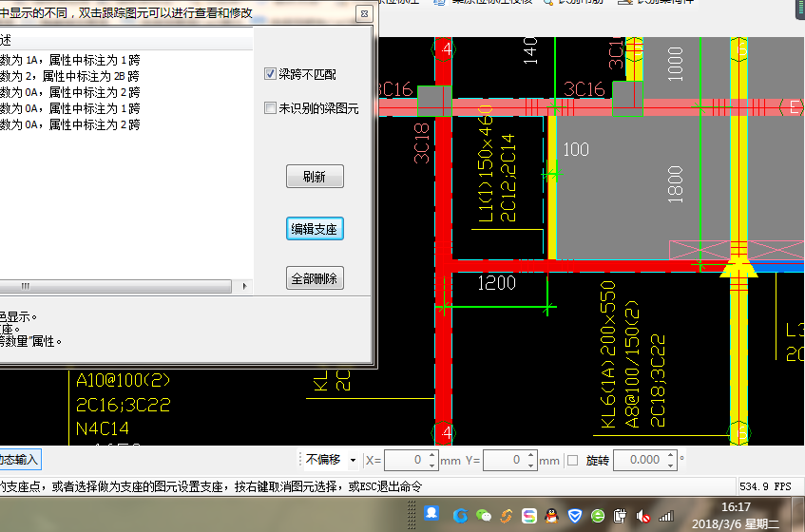Viewport: 805px width, 532px height.
Task: Close the beam span check dialog
Action: coord(364,14)
